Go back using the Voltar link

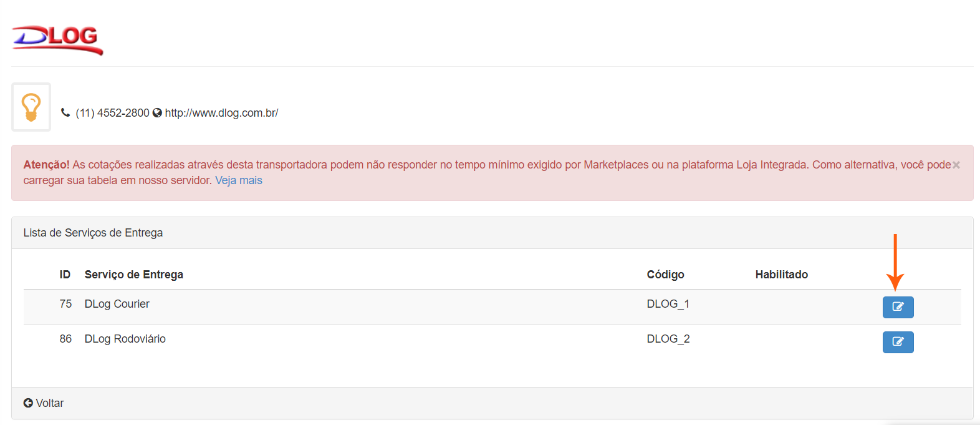[49, 403]
